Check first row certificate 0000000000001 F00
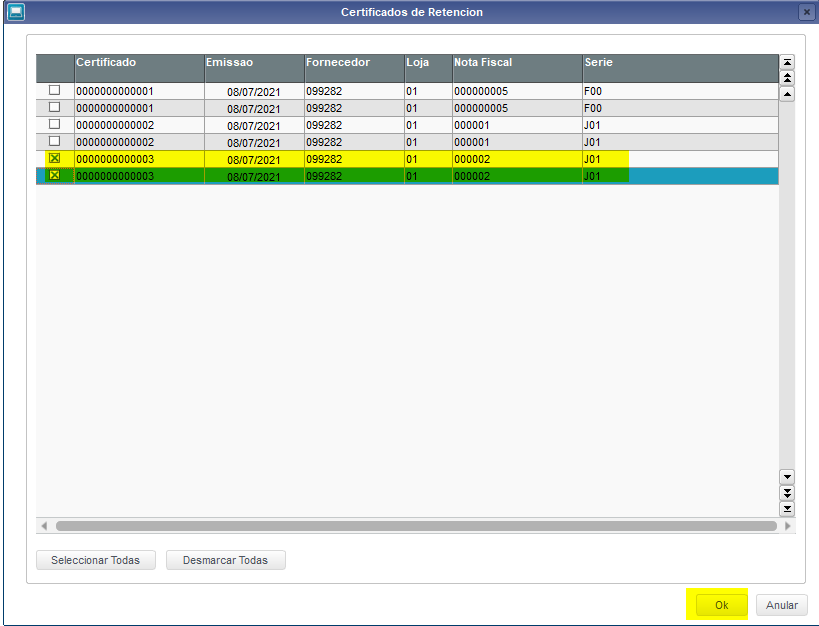The height and width of the screenshot is (626, 819). point(54,90)
